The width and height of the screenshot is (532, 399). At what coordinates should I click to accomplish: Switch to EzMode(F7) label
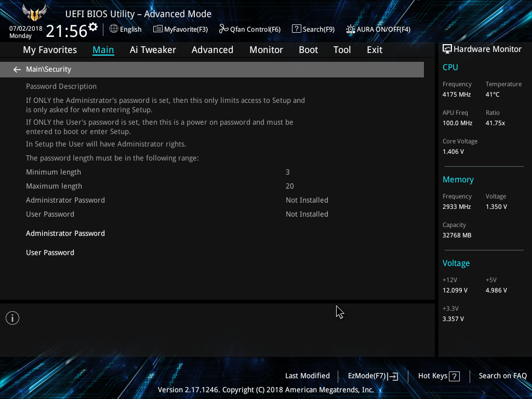click(x=367, y=376)
